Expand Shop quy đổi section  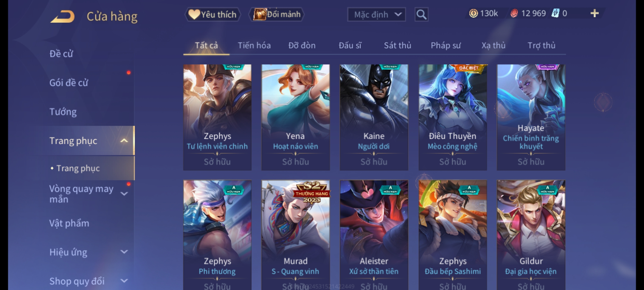124,281
